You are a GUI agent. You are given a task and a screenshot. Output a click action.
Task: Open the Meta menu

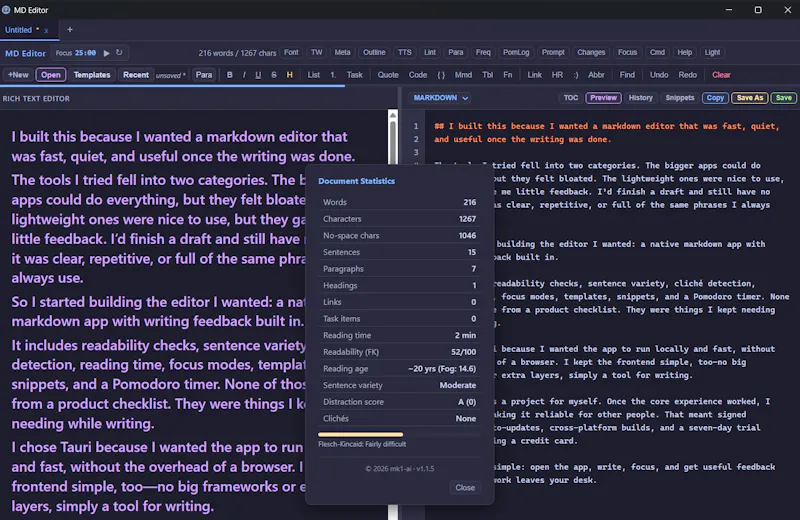pos(342,53)
